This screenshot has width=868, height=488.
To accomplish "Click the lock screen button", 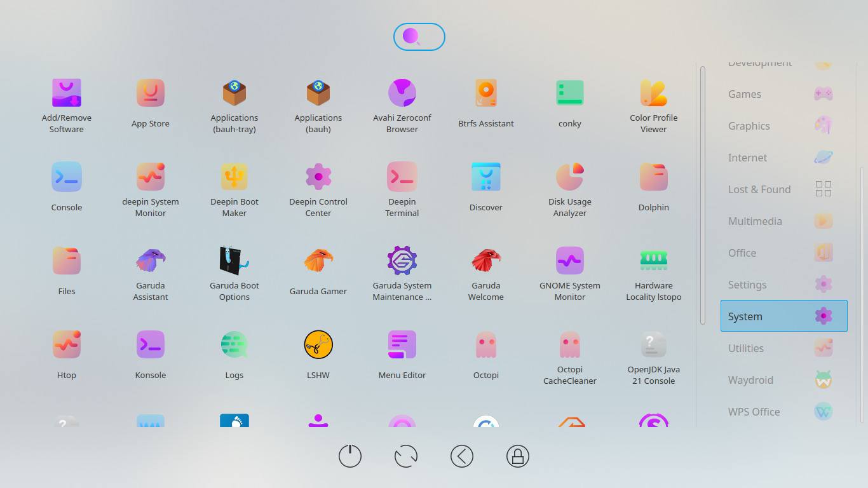I will tap(518, 456).
